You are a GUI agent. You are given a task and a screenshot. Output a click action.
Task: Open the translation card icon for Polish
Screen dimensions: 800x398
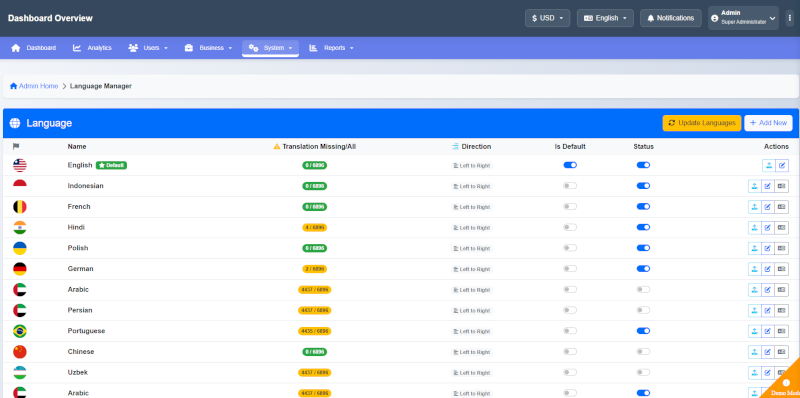pos(782,248)
